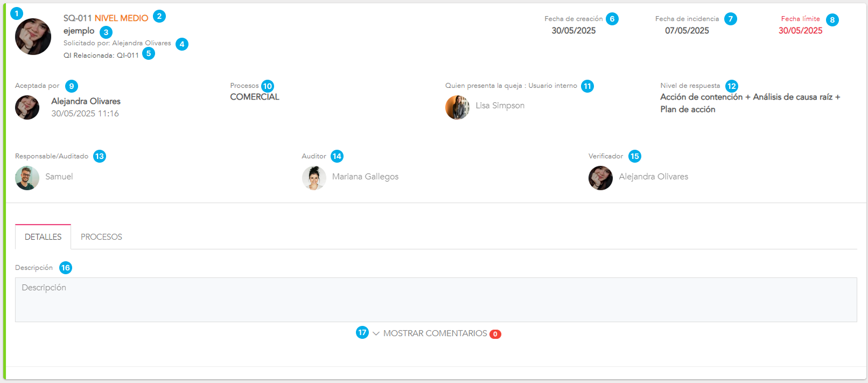Click the Descripción text area
This screenshot has width=868, height=383.
(436, 300)
